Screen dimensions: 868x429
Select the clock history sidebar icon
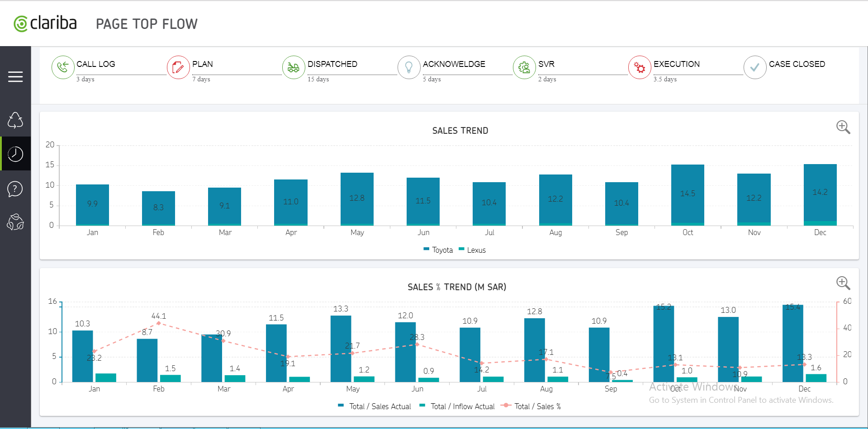15,154
